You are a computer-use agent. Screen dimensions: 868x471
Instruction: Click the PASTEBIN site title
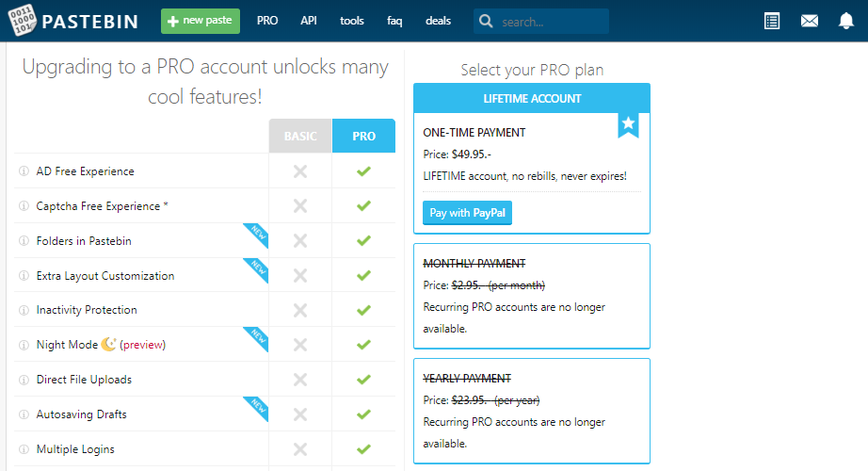(89, 22)
